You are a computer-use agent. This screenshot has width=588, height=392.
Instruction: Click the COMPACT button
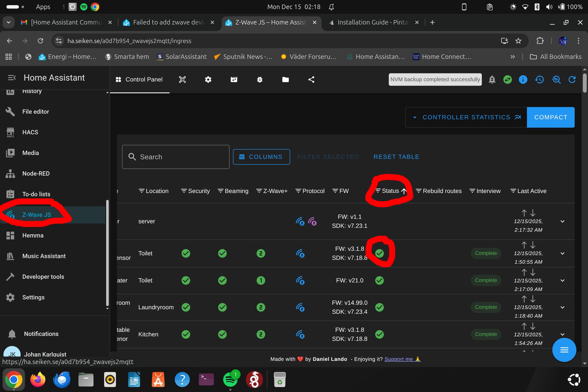tap(551, 117)
